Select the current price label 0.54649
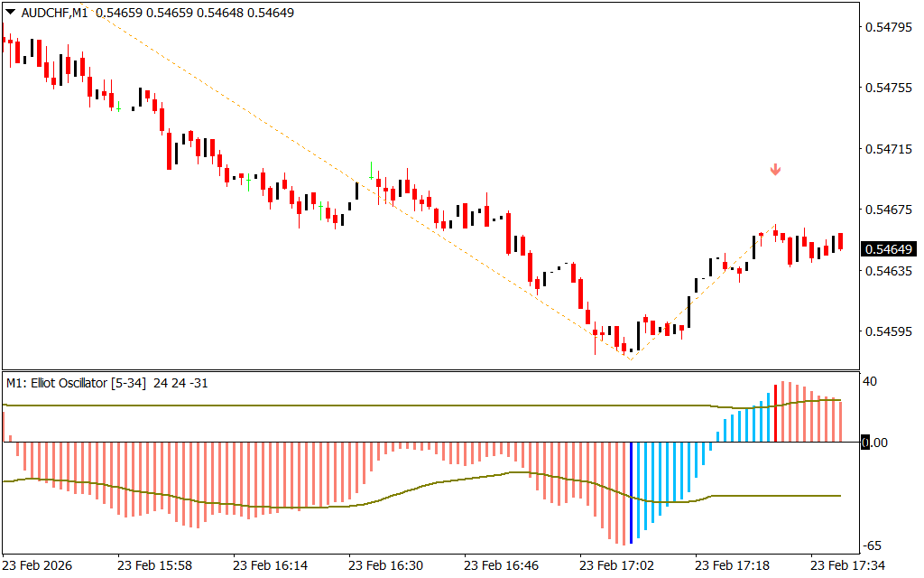 click(889, 249)
